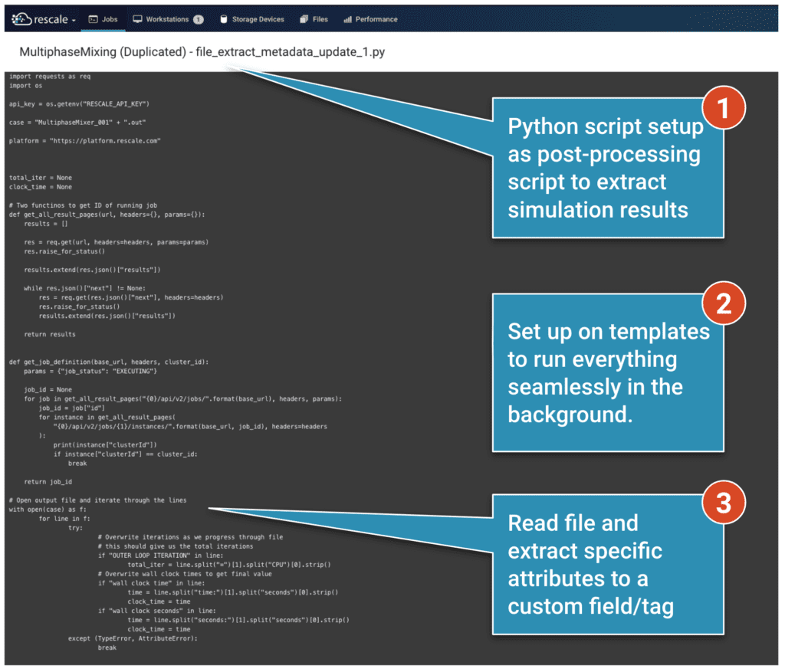Click the file title MultiphaseMixing (Duplicated)
The width and height of the screenshot is (785, 672).
click(103, 52)
